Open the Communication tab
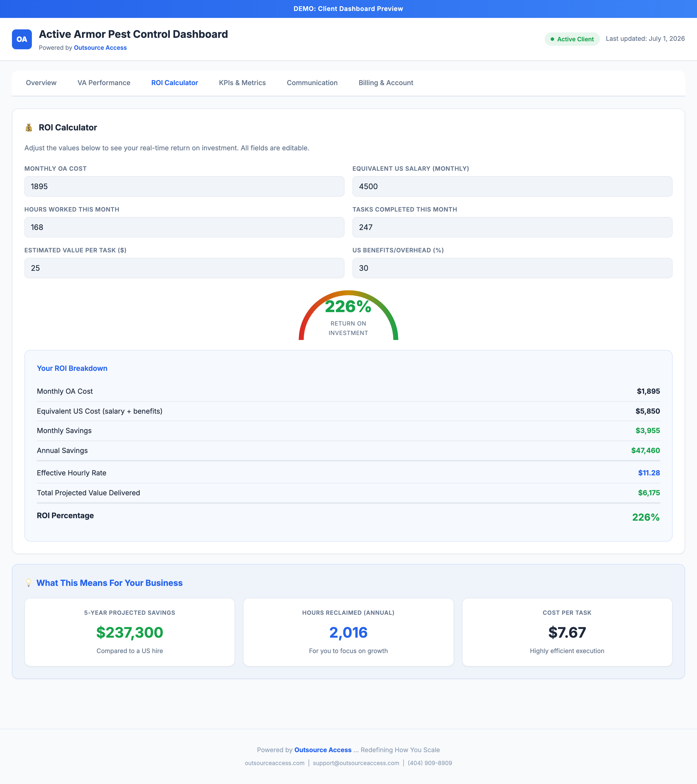Screen dimensions: 697x784 coord(312,83)
